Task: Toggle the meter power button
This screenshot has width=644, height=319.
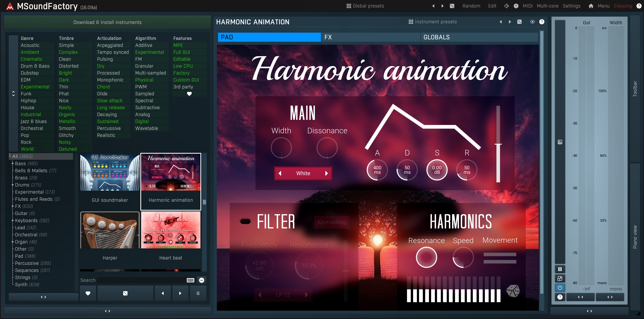Action: click(x=560, y=288)
